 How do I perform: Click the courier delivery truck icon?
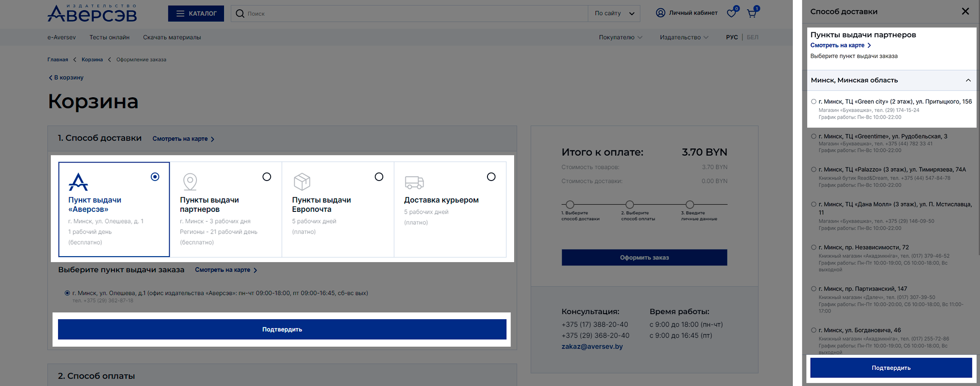pyautogui.click(x=414, y=182)
